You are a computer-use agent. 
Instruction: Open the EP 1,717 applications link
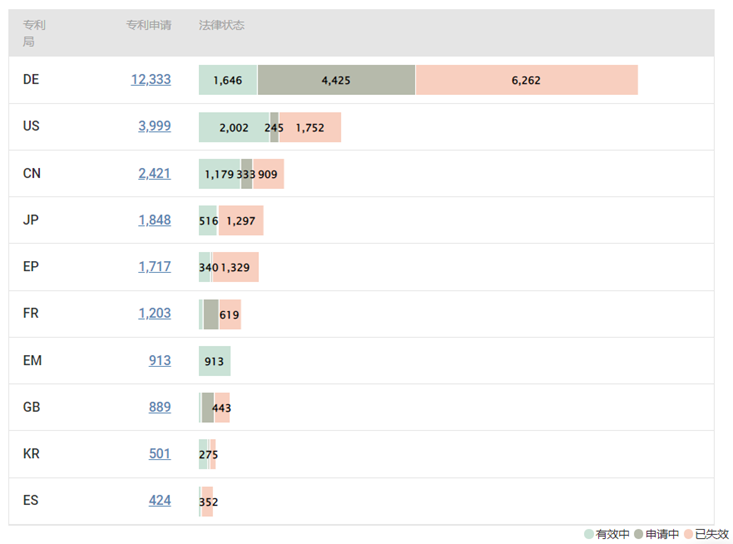point(154,267)
